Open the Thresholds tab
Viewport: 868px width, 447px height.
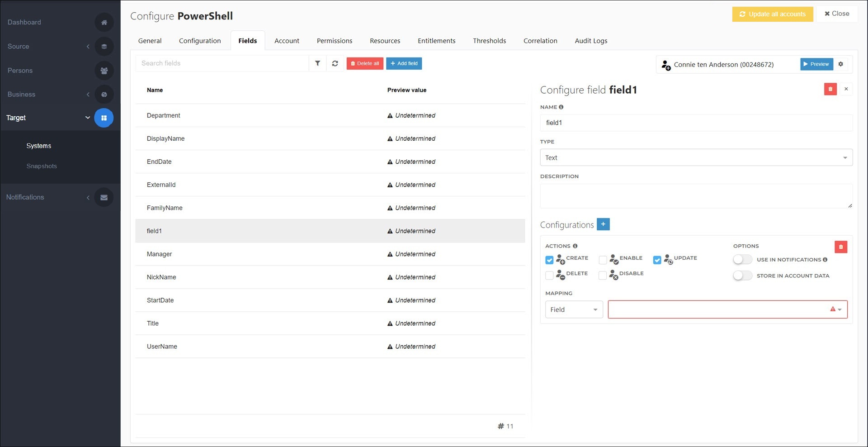(x=489, y=41)
